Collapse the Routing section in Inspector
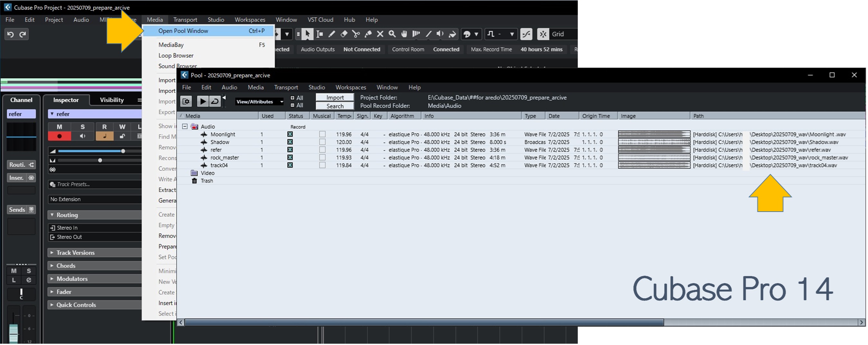 tap(52, 215)
